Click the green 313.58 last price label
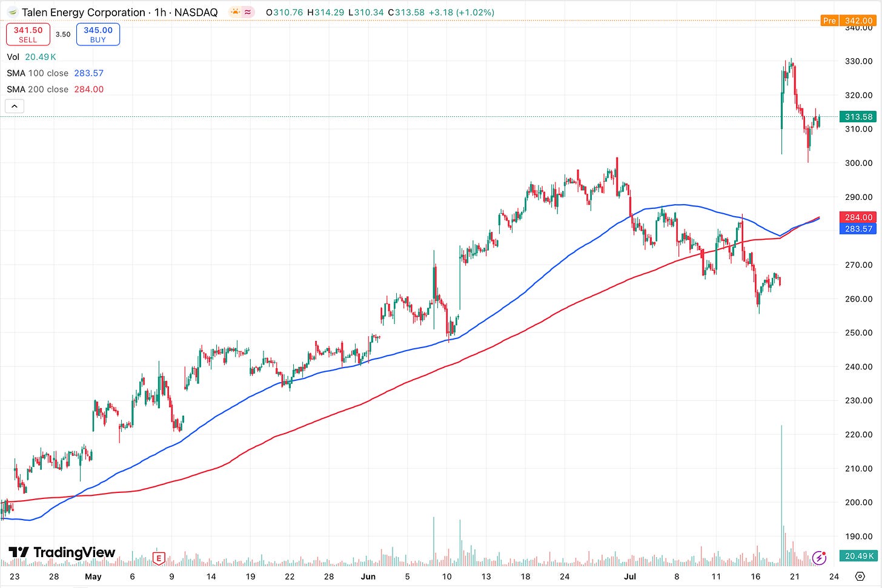This screenshot has width=882, height=588. pyautogui.click(x=858, y=117)
